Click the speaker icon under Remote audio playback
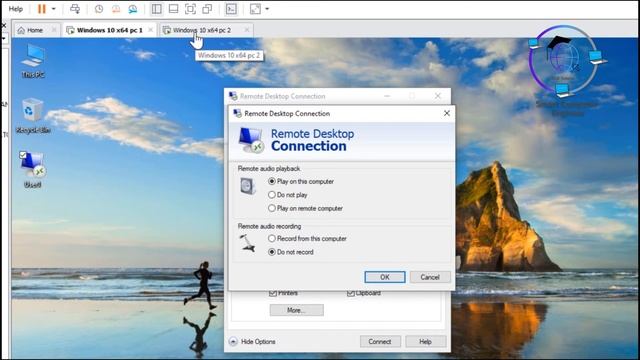640x360 pixels. click(248, 186)
